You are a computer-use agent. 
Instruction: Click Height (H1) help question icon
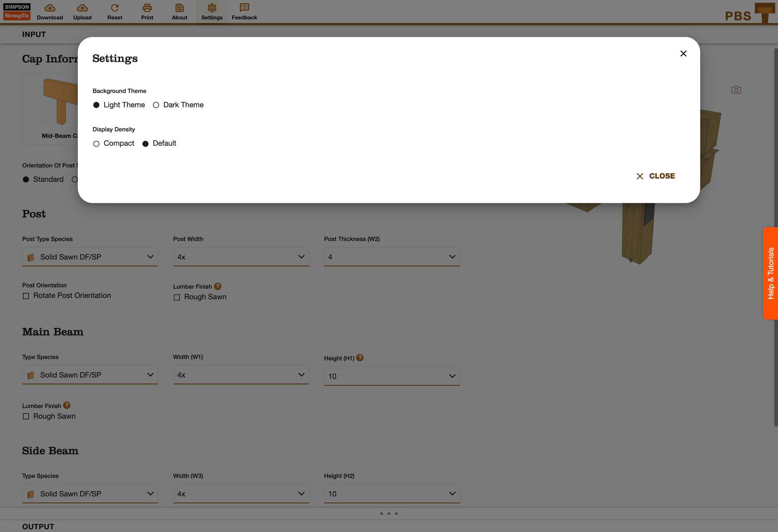tap(360, 358)
